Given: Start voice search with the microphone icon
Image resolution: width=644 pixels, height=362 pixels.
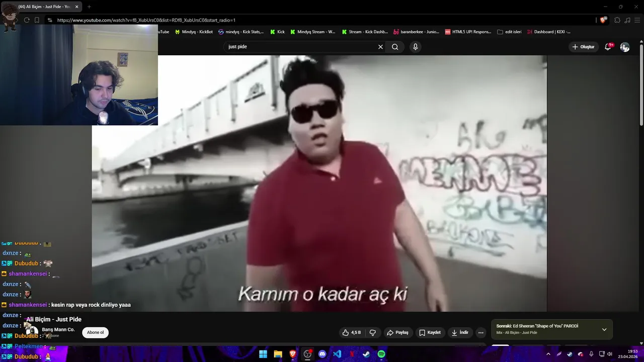Looking at the screenshot, I should coord(415,47).
